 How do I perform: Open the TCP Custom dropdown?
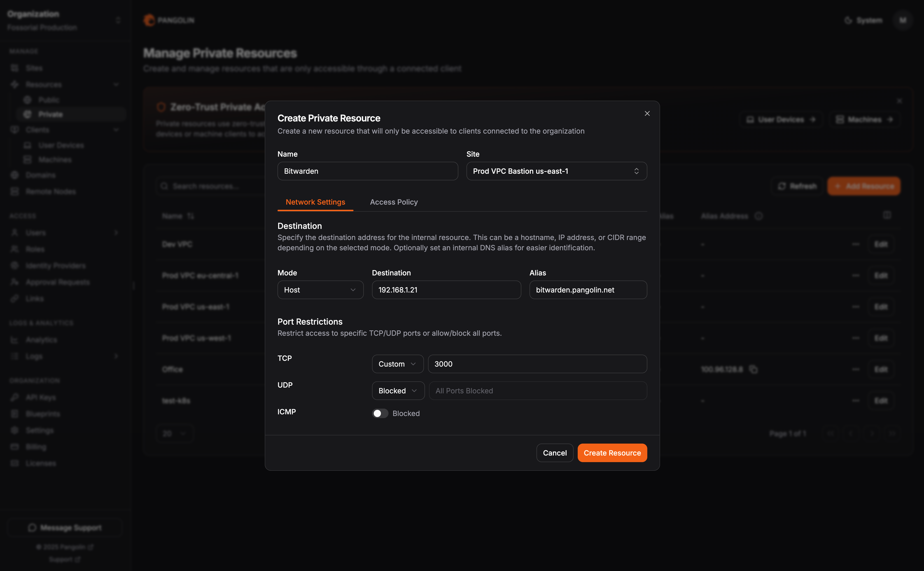[397, 364]
